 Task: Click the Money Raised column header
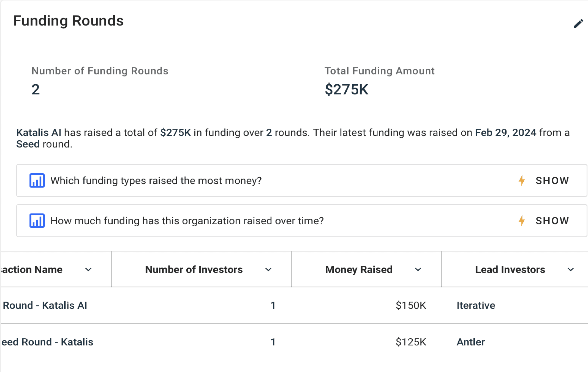[x=358, y=270]
